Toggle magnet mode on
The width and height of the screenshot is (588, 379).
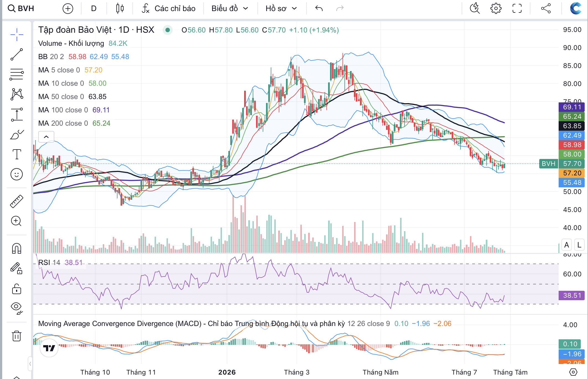pos(17,248)
